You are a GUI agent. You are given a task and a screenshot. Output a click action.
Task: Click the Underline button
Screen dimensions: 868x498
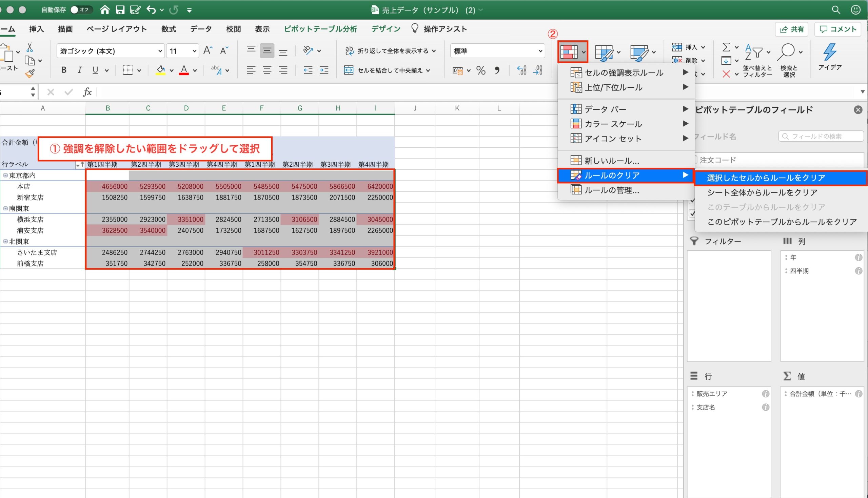96,70
